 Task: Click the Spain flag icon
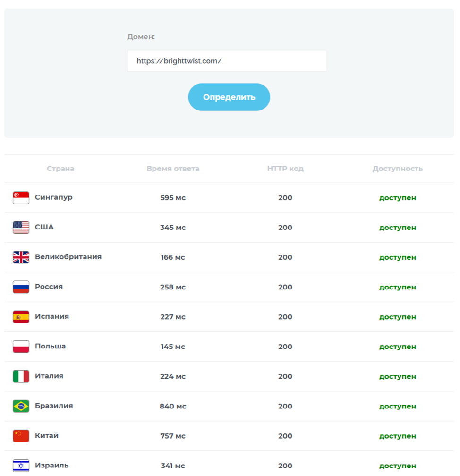[x=21, y=317]
